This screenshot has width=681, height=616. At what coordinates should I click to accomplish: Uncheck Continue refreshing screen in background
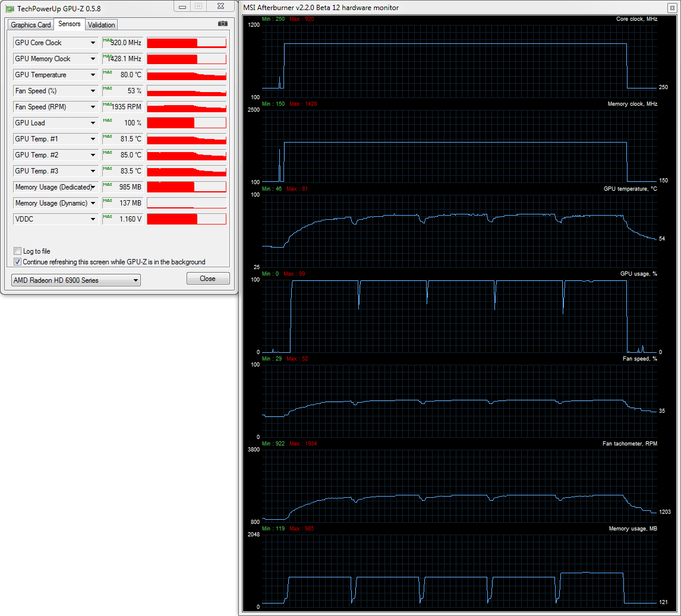point(18,262)
